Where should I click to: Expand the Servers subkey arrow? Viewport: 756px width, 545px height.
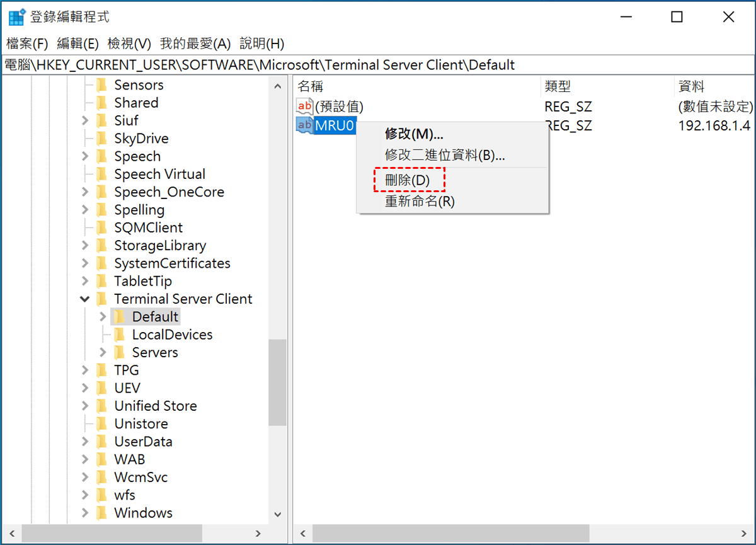coord(103,352)
